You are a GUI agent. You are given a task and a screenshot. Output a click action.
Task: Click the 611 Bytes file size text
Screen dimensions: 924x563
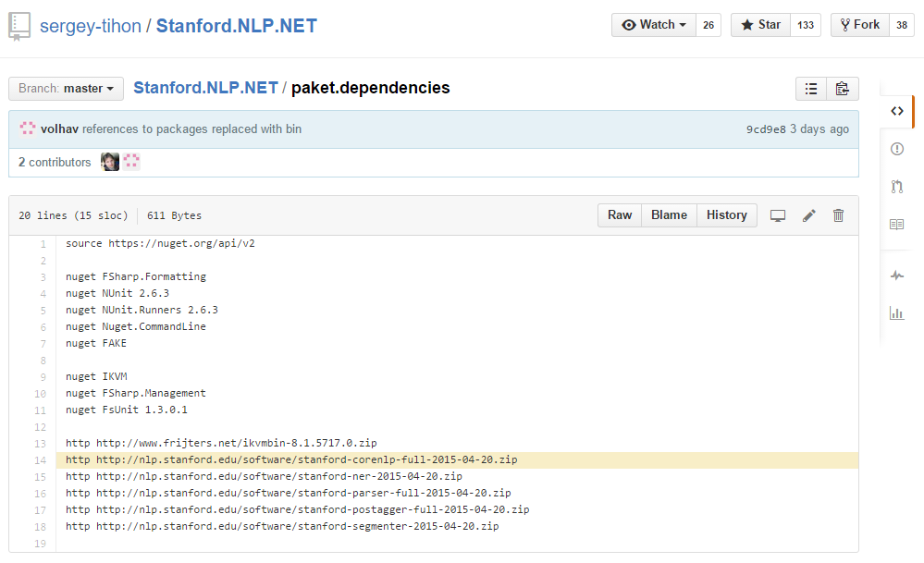(175, 215)
